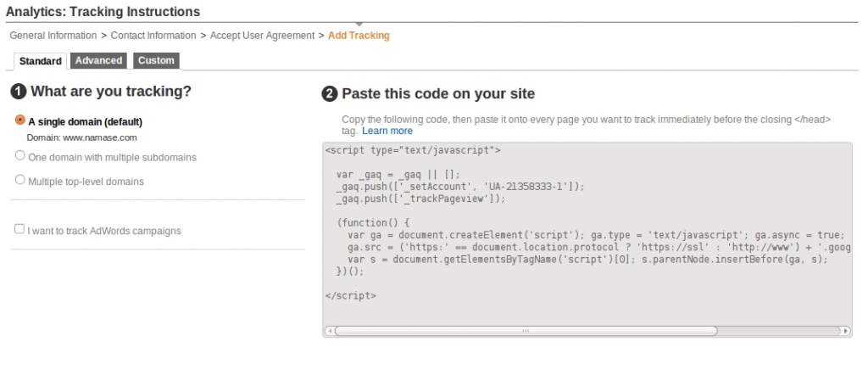
Task: Click the Add Tracking breadcrumb step
Action: tap(359, 36)
